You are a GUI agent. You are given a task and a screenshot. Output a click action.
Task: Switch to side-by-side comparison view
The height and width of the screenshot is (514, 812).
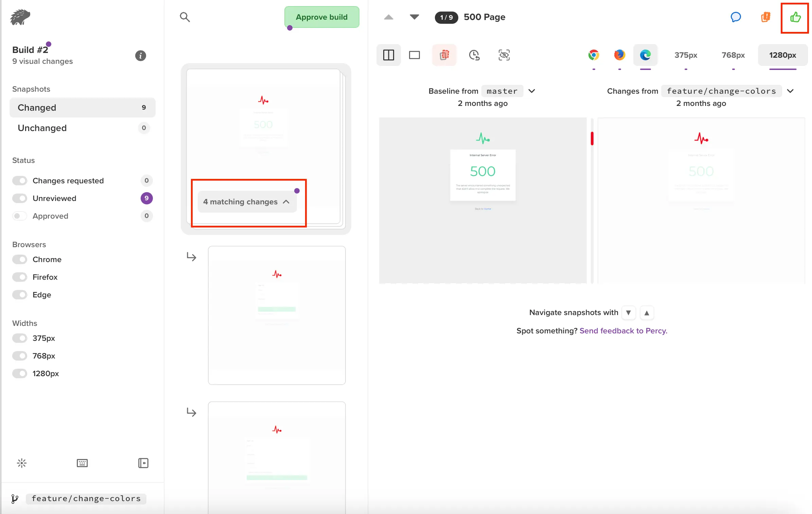click(388, 55)
